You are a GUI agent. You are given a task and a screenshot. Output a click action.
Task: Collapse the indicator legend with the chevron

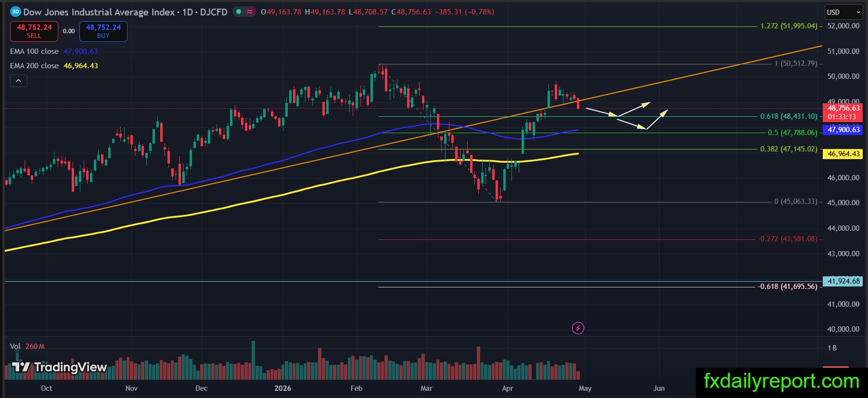coord(18,81)
